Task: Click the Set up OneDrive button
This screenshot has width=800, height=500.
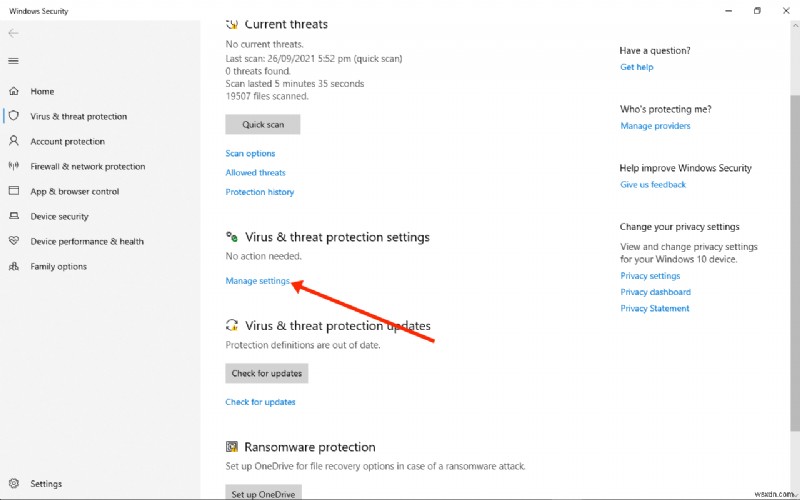Action: pos(263,494)
